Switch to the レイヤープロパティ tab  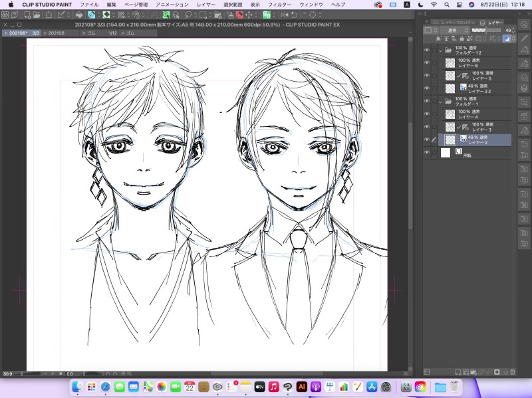point(454,23)
